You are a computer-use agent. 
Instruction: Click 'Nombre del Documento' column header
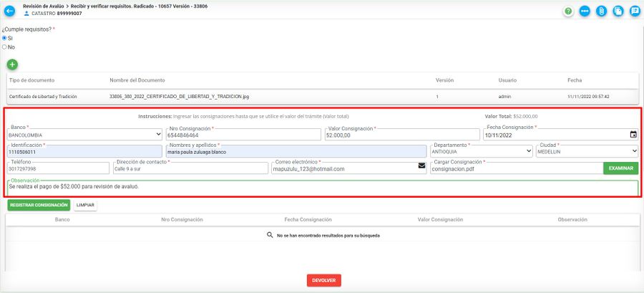click(x=137, y=80)
